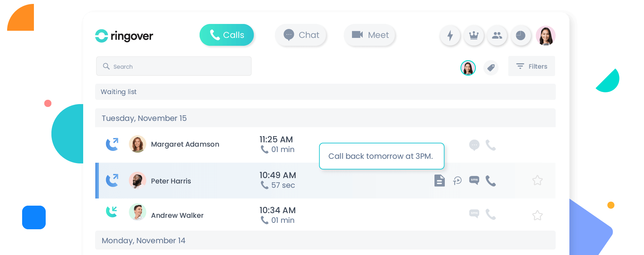
Task: Click into the Search field
Action: coord(174,67)
